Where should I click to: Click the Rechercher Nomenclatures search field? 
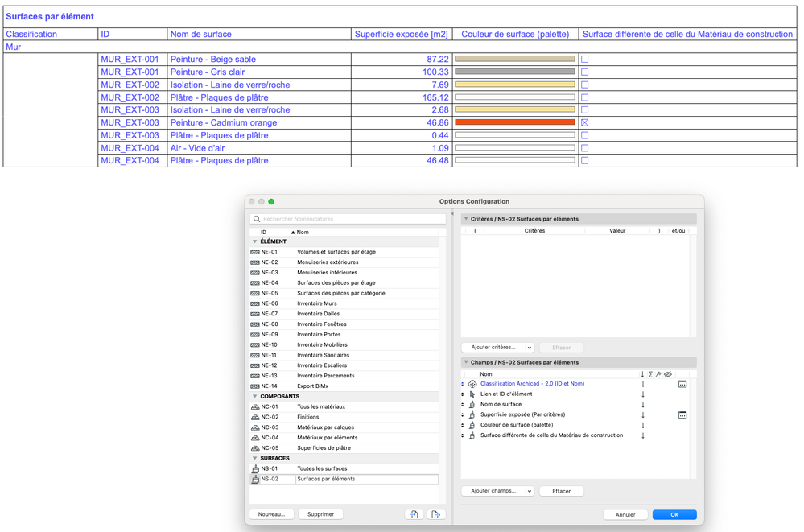click(348, 219)
